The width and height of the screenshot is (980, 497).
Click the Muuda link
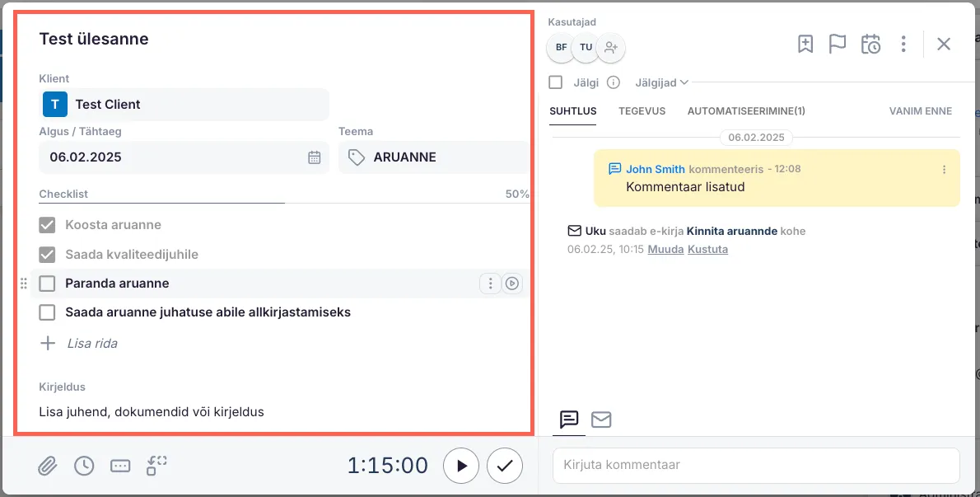(x=665, y=249)
